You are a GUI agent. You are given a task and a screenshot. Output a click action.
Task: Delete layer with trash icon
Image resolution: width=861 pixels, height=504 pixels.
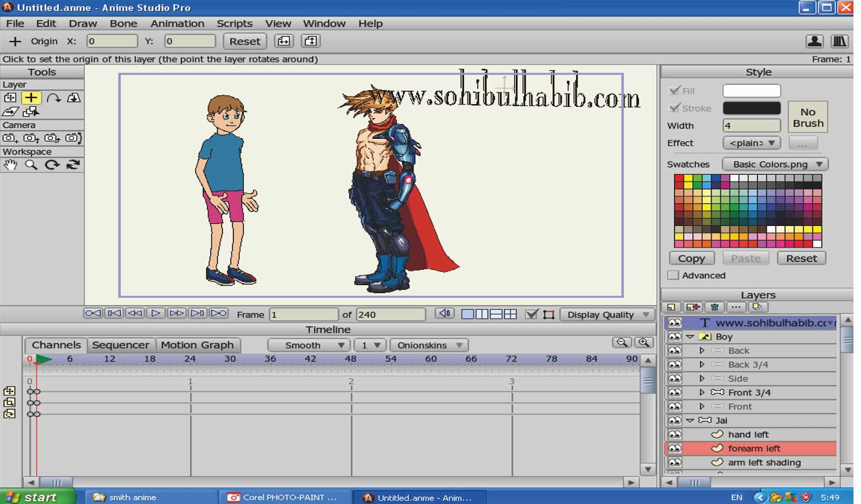715,307
